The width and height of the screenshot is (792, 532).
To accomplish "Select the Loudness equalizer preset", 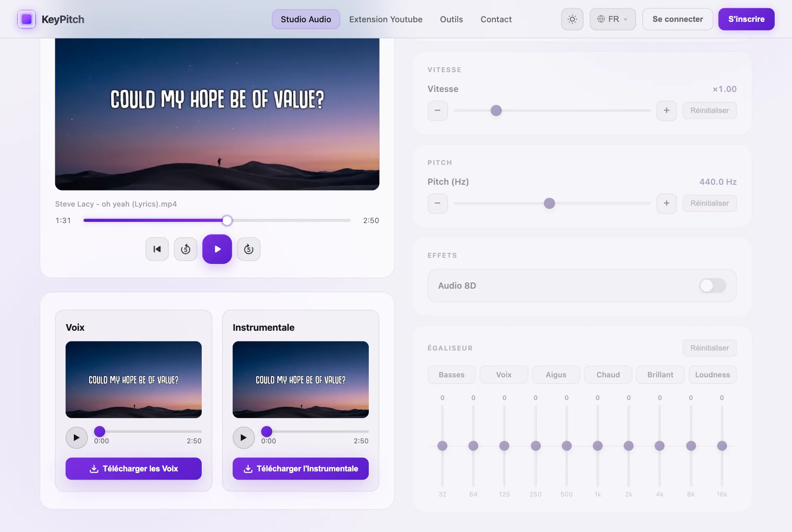I will click(712, 375).
